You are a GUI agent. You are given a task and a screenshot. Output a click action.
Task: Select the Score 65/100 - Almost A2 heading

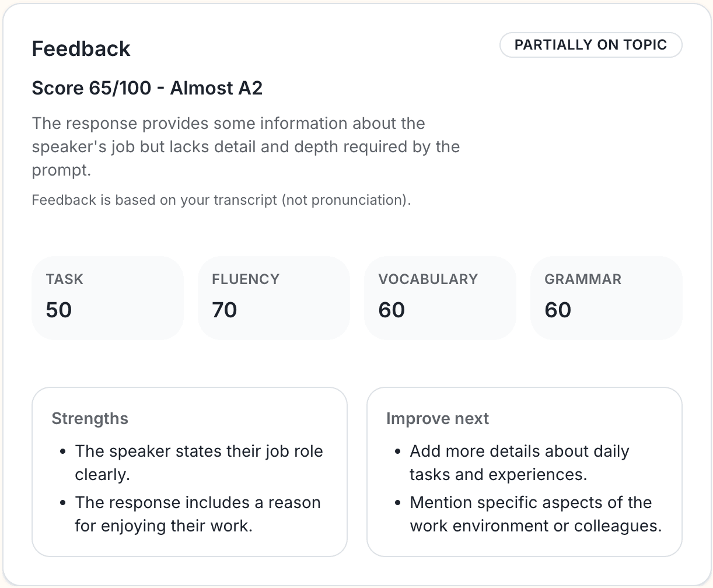coord(147,88)
